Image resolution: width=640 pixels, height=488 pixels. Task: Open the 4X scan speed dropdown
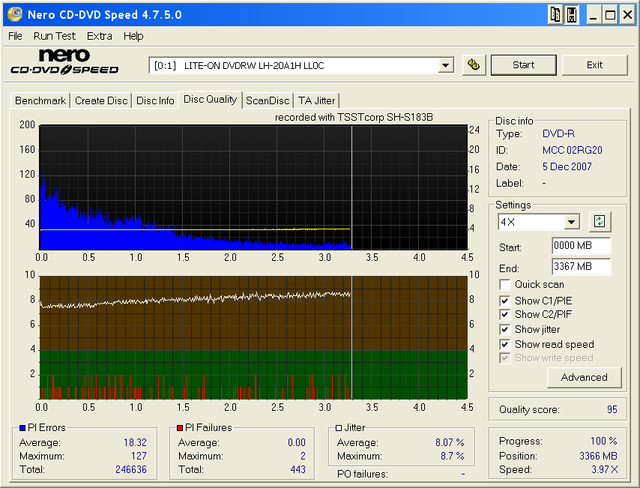tap(571, 222)
